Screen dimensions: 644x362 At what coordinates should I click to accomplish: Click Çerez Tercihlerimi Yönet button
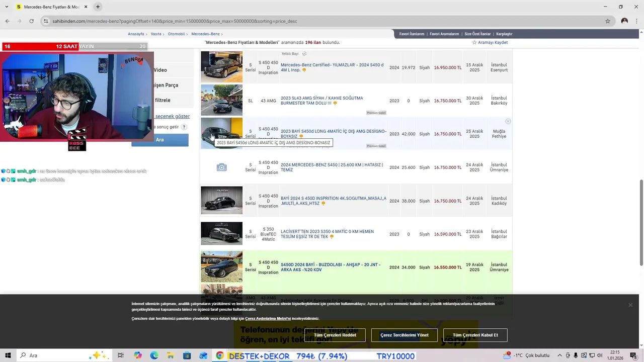tap(405, 335)
